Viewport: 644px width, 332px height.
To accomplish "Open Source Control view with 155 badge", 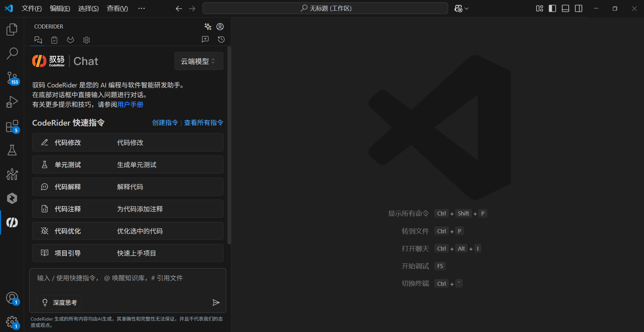I will 12,78.
